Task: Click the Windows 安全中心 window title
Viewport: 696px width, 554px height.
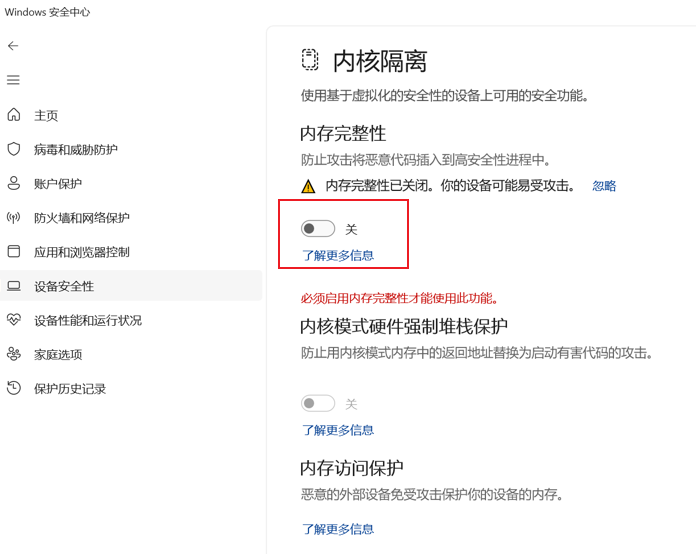Action: point(47,12)
